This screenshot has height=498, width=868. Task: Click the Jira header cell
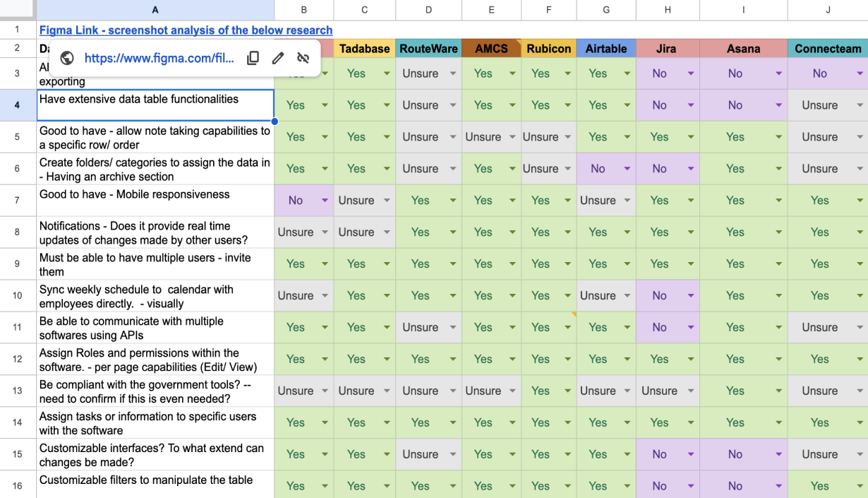pos(667,49)
